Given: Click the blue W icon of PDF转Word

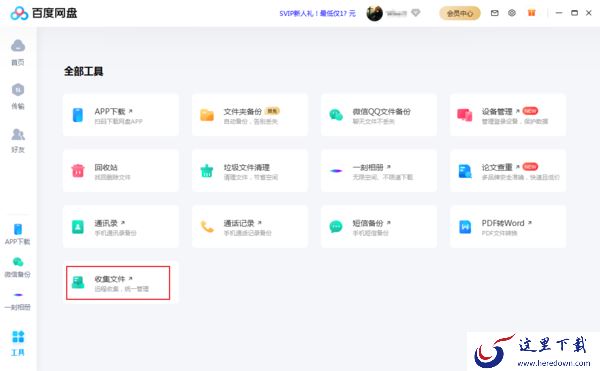Looking at the screenshot, I should [465, 227].
